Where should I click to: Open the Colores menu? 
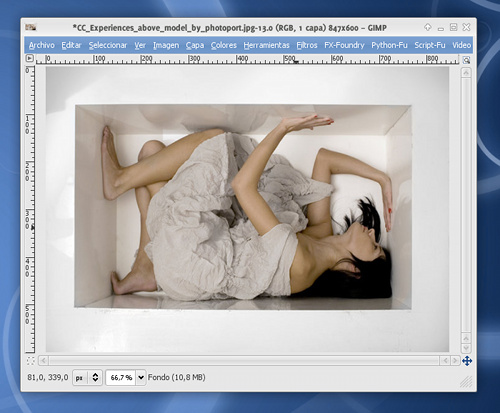(224, 45)
